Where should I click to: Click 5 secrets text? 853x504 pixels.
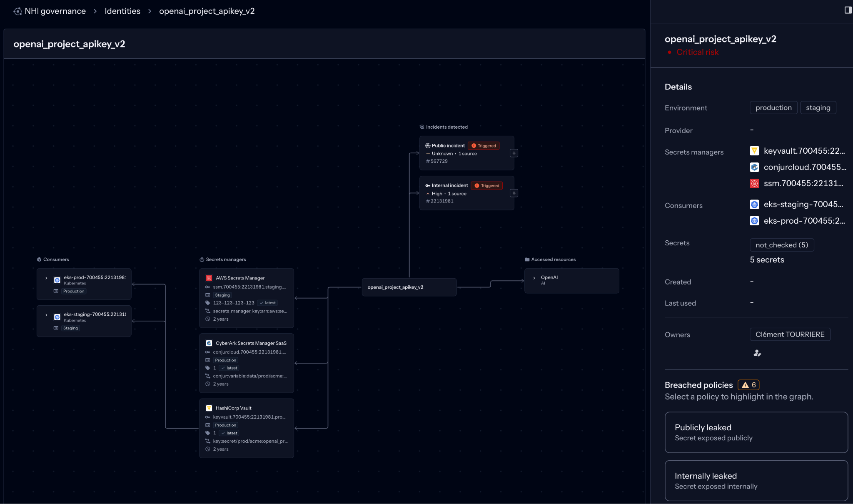point(767,260)
